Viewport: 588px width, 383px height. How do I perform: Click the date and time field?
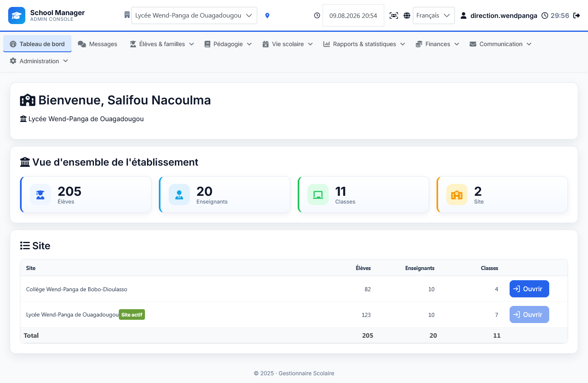(353, 15)
